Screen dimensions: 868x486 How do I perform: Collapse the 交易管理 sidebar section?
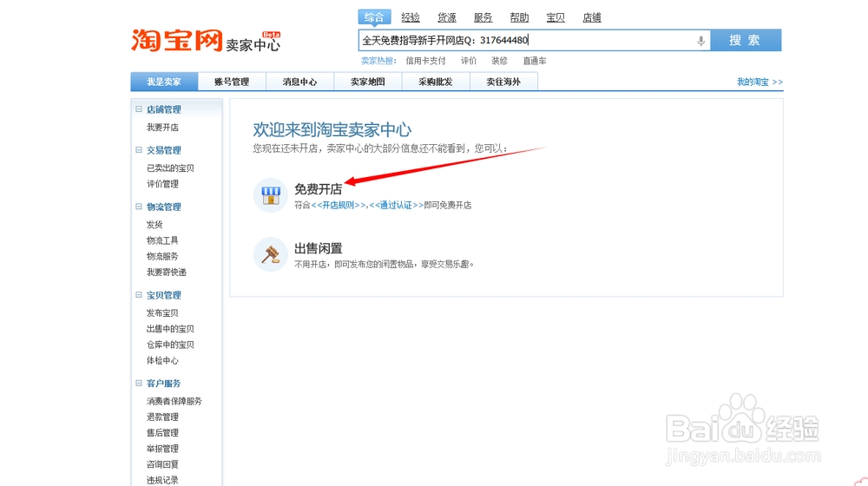(139, 149)
